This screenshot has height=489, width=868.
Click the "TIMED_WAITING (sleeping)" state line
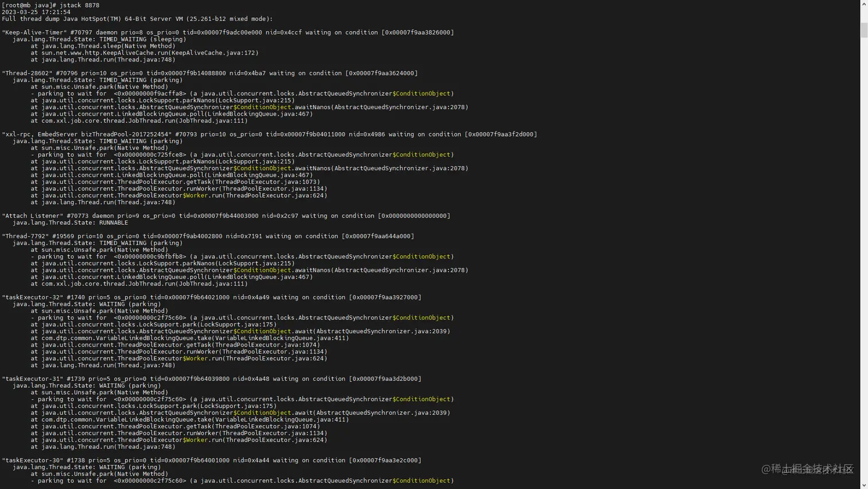pos(99,40)
